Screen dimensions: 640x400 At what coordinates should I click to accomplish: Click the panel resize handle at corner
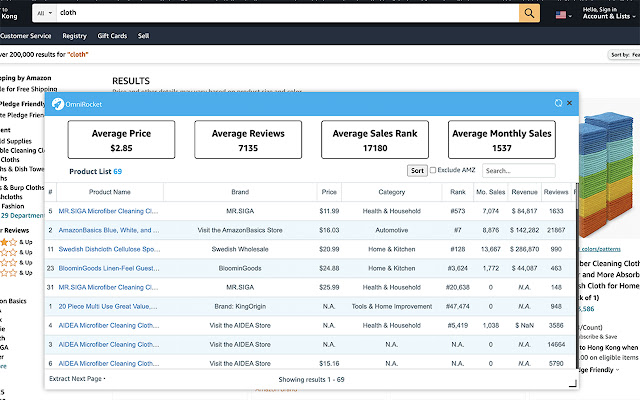pos(573,383)
